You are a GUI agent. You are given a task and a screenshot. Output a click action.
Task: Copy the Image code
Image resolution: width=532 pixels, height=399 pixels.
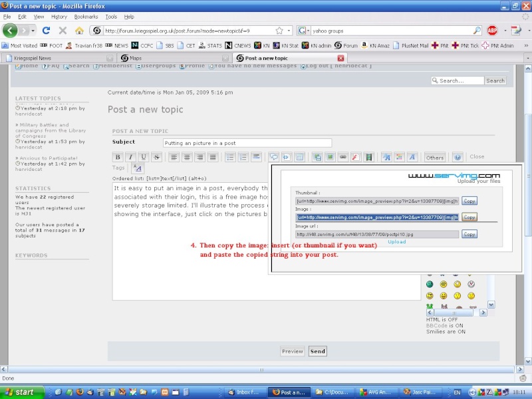tap(469, 217)
